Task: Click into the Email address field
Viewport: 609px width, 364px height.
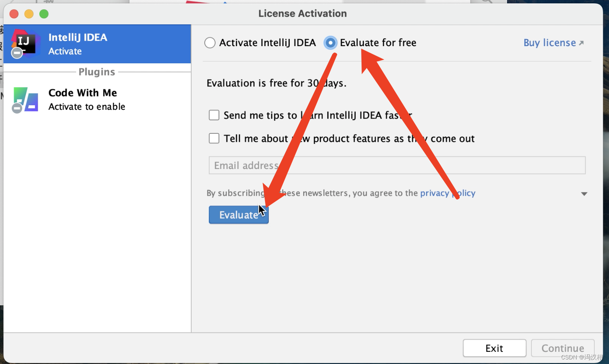Action: [x=397, y=165]
